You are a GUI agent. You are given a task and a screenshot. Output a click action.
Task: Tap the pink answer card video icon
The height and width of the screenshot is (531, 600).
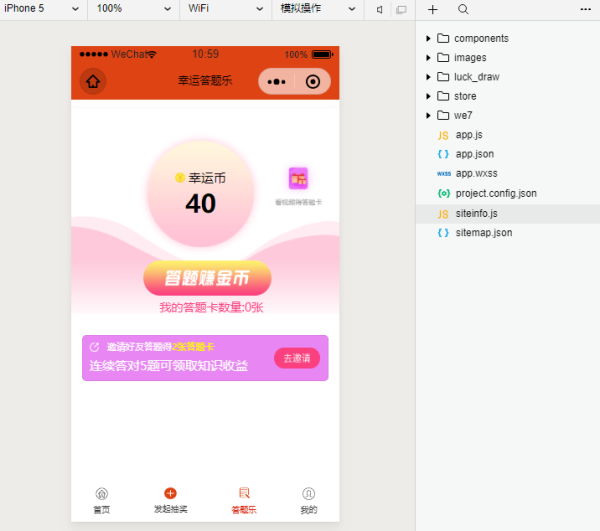[x=298, y=178]
